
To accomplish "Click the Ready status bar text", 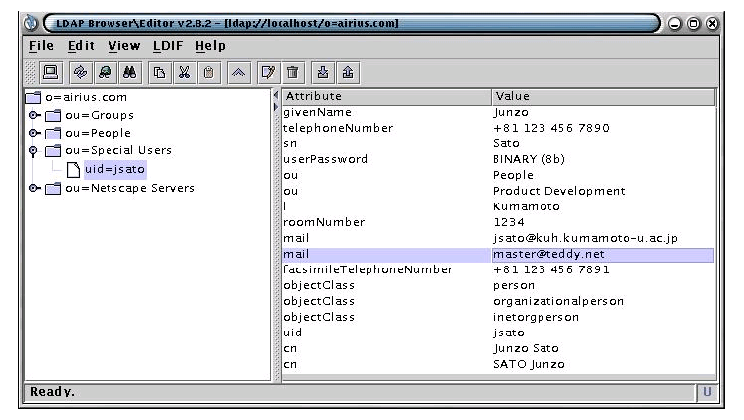I will 52,392.
